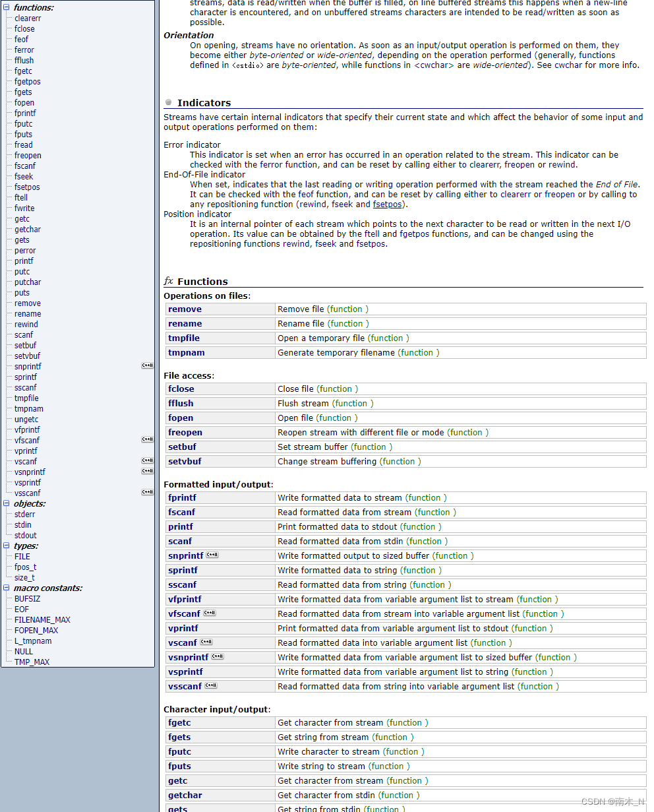Click 'Write formatted output to sized buffer' cell
The height and width of the screenshot is (812, 654).
(x=461, y=556)
